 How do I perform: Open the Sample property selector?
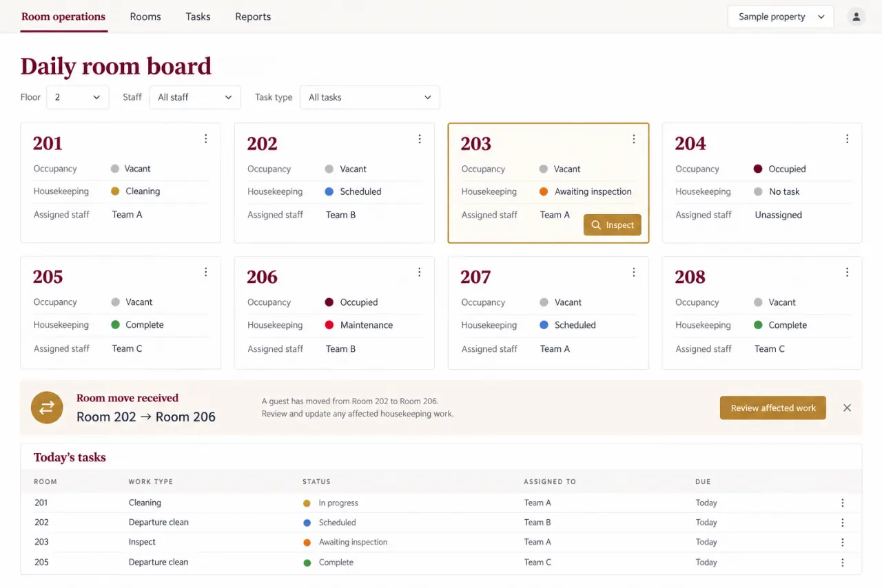pos(781,17)
